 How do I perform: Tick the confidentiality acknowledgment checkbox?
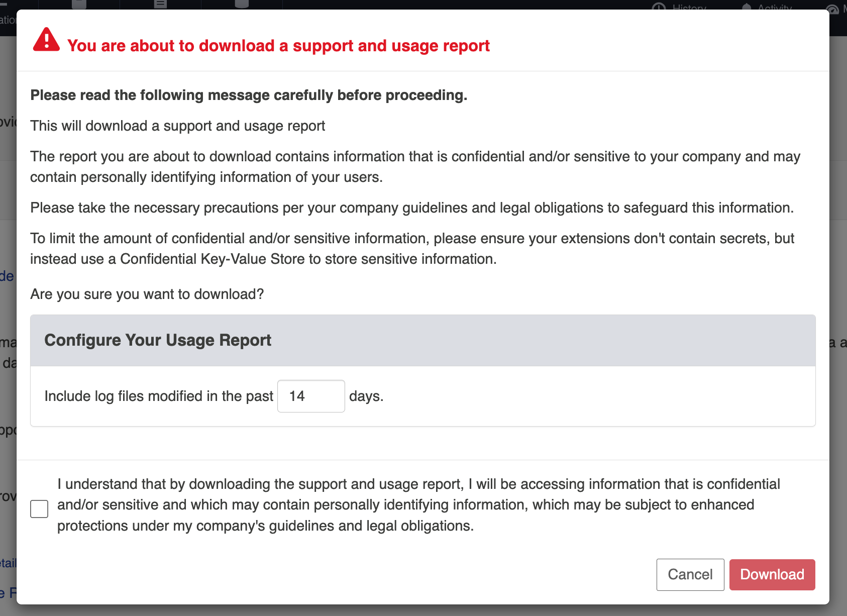coord(39,508)
